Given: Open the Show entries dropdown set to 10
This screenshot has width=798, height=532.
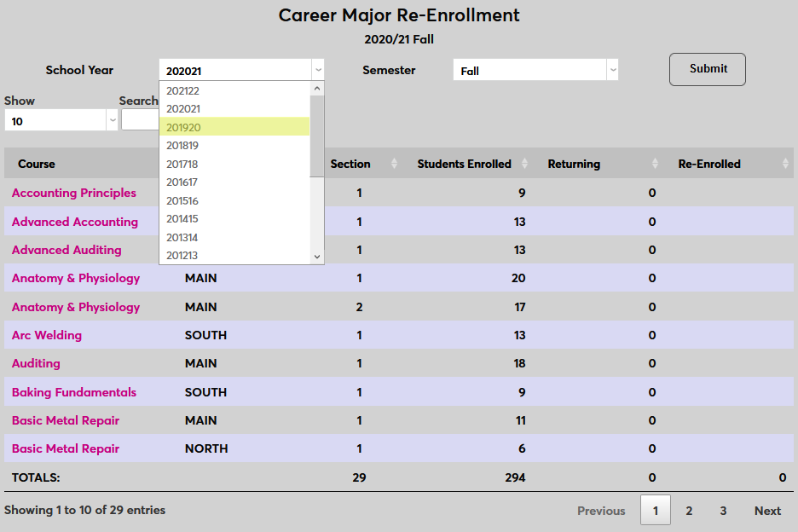Looking at the screenshot, I should tap(61, 121).
